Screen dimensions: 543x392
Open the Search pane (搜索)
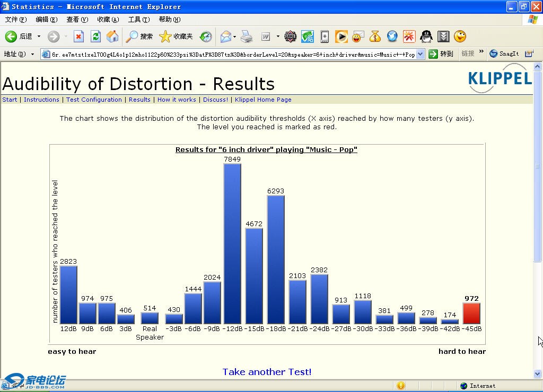click(139, 37)
